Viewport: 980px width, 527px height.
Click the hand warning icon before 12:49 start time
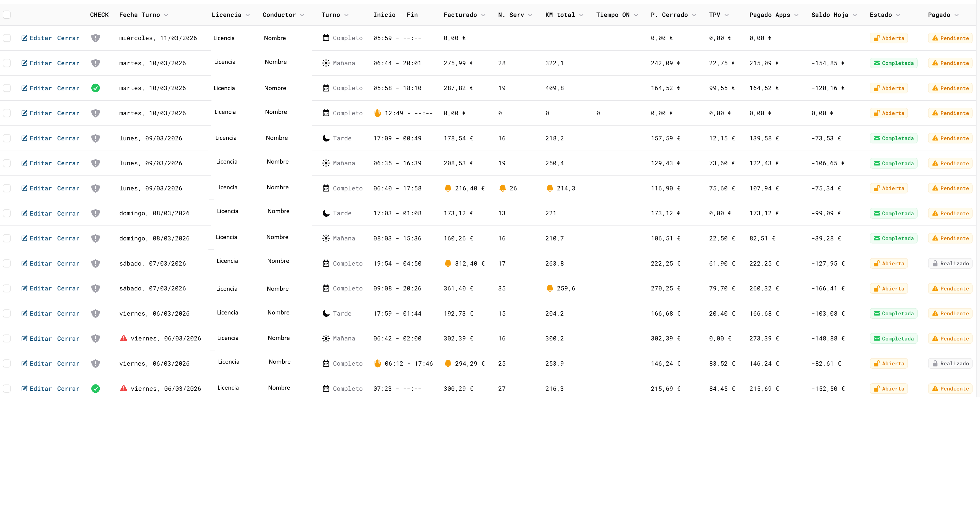377,113
